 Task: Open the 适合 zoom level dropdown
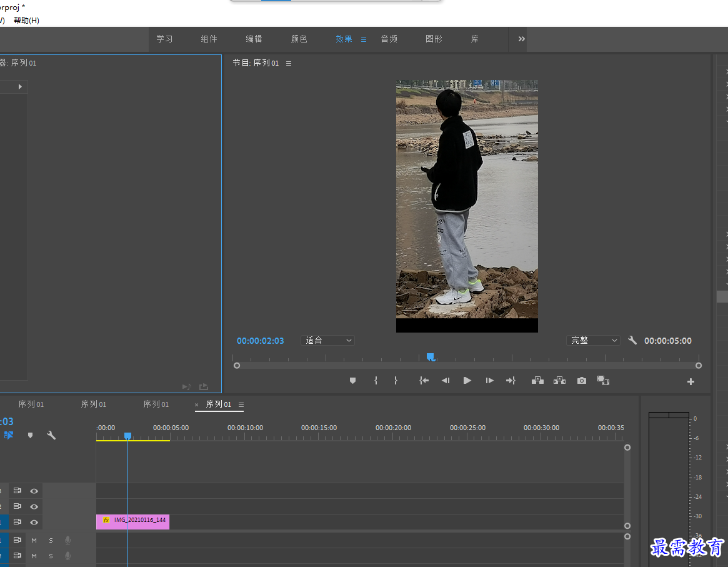[328, 340]
